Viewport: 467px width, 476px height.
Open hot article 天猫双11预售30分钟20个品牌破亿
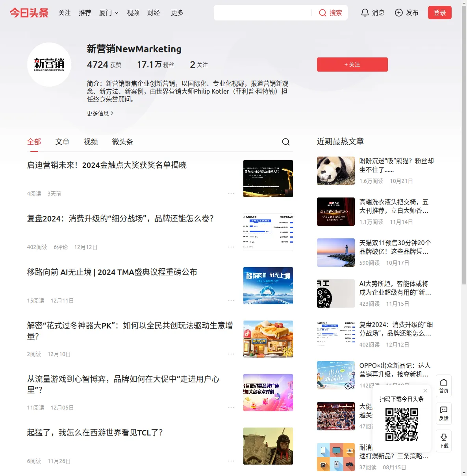coord(395,247)
